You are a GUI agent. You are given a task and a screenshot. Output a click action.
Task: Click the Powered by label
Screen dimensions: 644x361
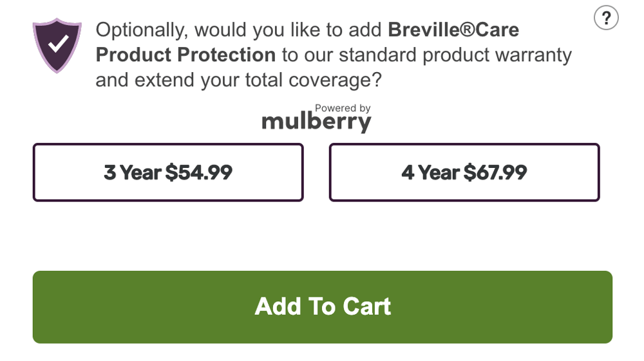343,108
